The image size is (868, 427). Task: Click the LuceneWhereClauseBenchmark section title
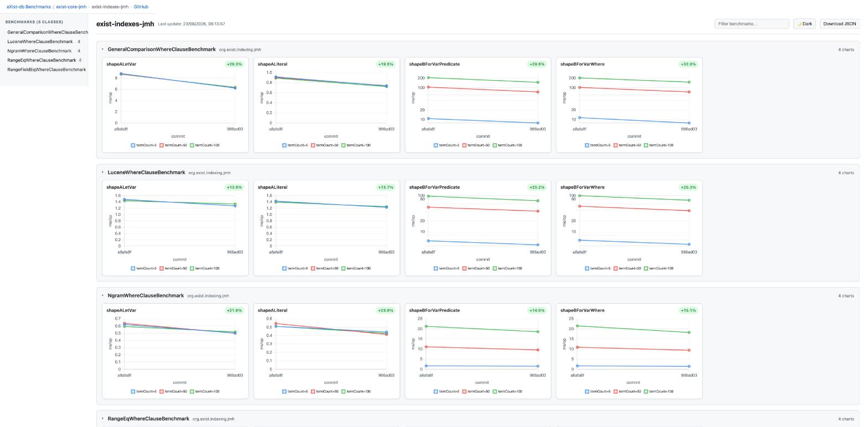tap(147, 173)
